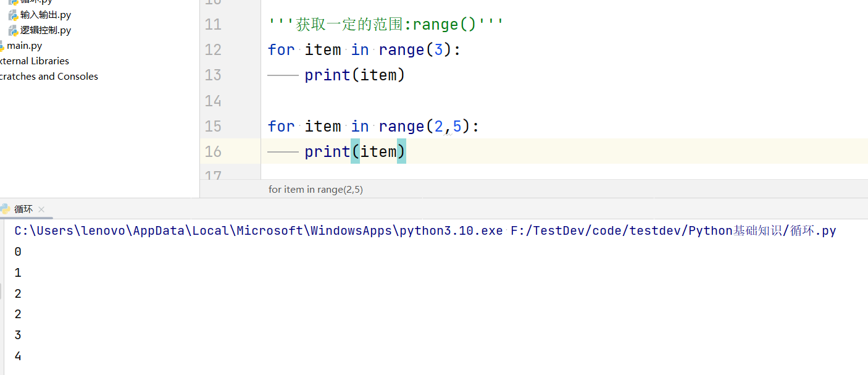Screen dimensions: 868x375
Task: Click gutter at line number 12
Action: (x=213, y=50)
